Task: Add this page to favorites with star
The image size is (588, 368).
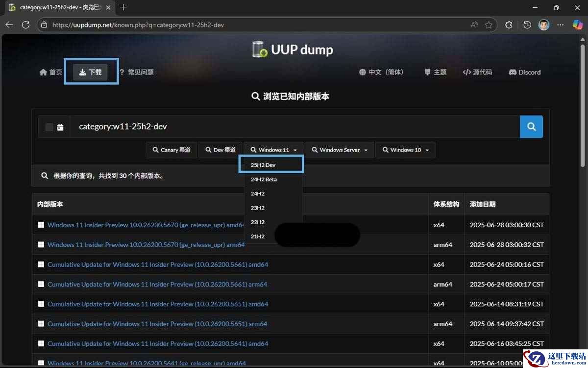Action: coord(489,25)
